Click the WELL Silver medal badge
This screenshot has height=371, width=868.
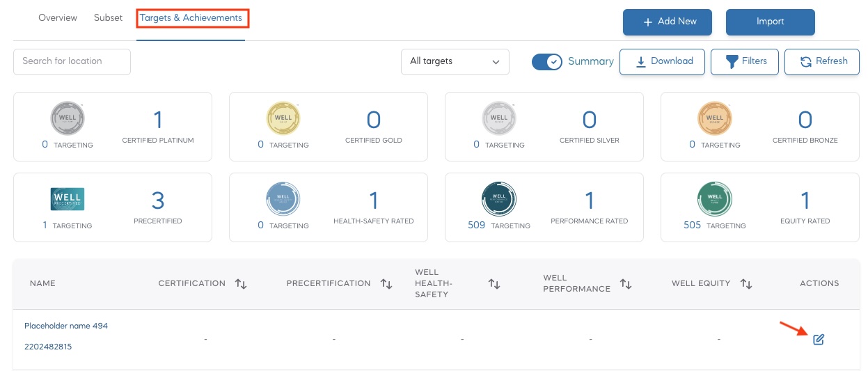click(500, 119)
